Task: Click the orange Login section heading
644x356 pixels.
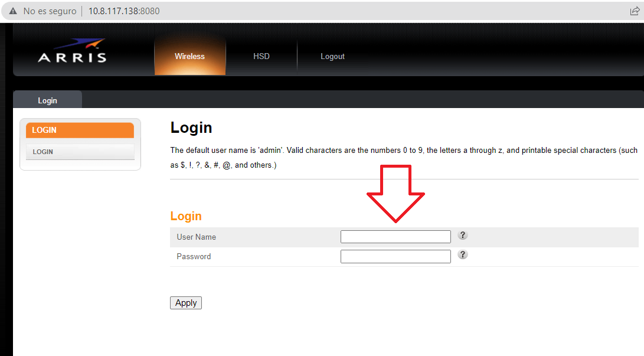Action: (x=185, y=216)
